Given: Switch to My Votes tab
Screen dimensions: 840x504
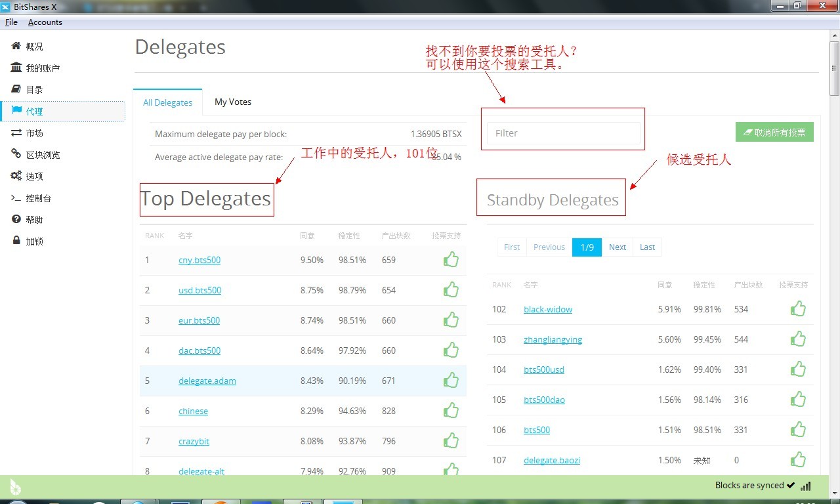Looking at the screenshot, I should [x=233, y=102].
